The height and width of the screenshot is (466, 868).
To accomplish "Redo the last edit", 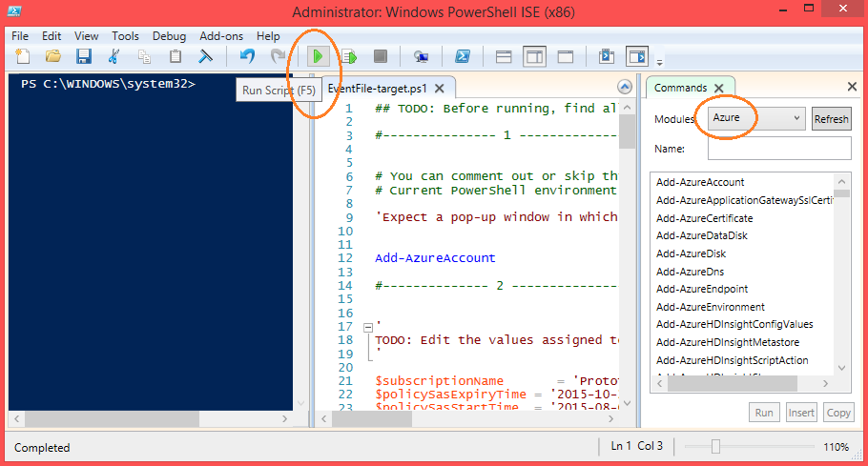I will pos(278,56).
